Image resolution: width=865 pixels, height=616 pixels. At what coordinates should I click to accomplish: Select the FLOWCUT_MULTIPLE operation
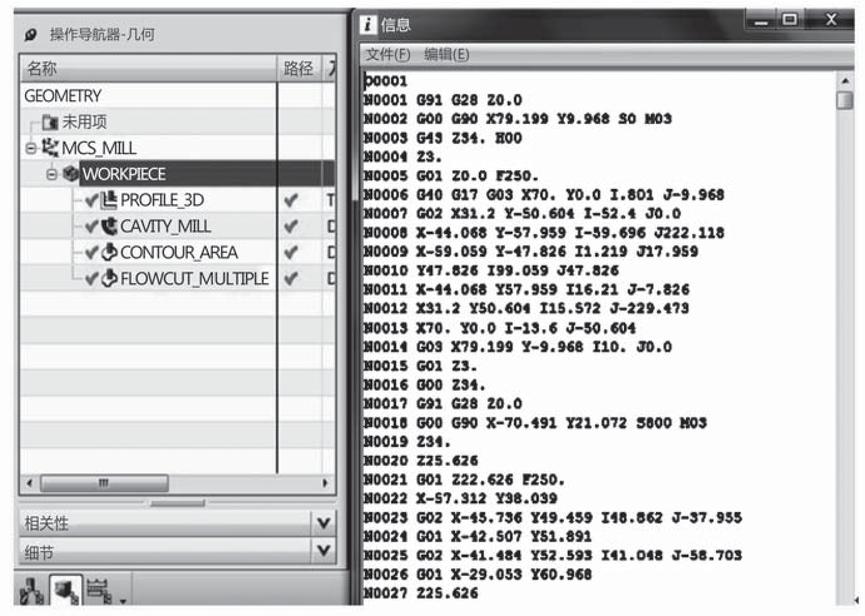(x=195, y=279)
